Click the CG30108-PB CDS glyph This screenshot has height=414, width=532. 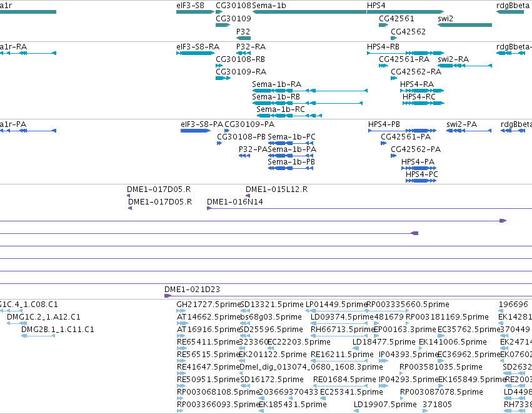tap(219, 143)
